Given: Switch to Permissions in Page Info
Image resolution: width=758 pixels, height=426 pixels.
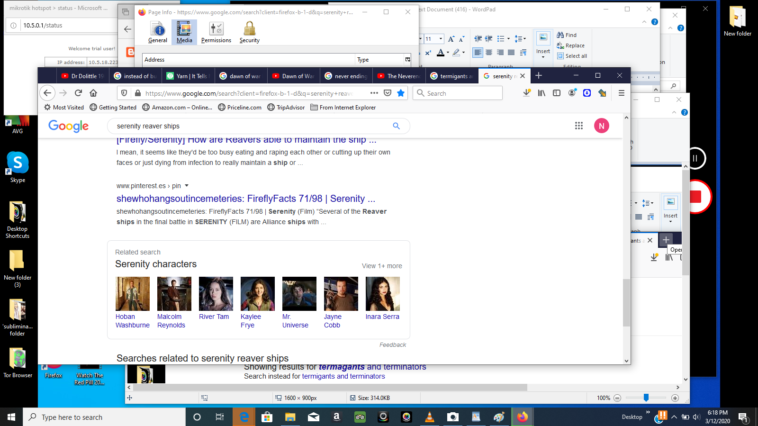Looking at the screenshot, I should coord(216,32).
